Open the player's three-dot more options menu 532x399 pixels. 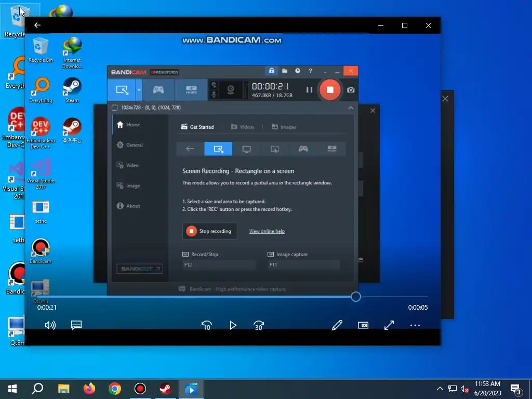pos(415,325)
